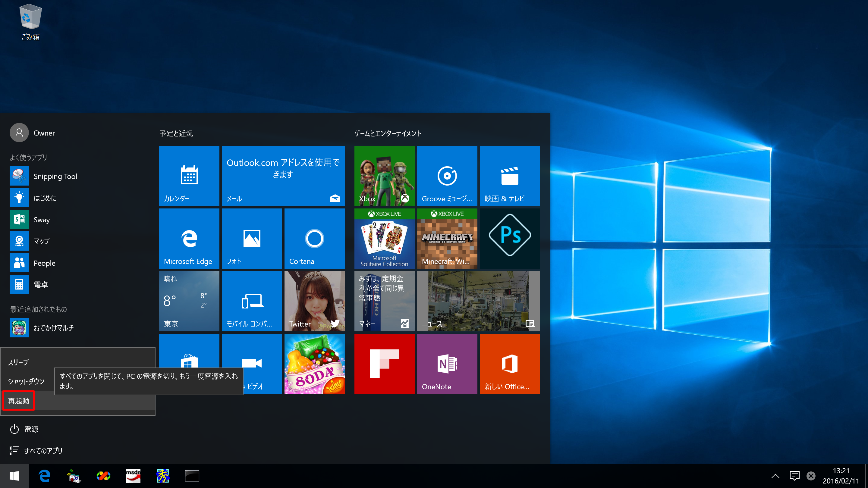Viewport: 868px width, 488px height.
Task: Launch the Minecraft Windows 10 Edition tile
Action: (x=447, y=239)
